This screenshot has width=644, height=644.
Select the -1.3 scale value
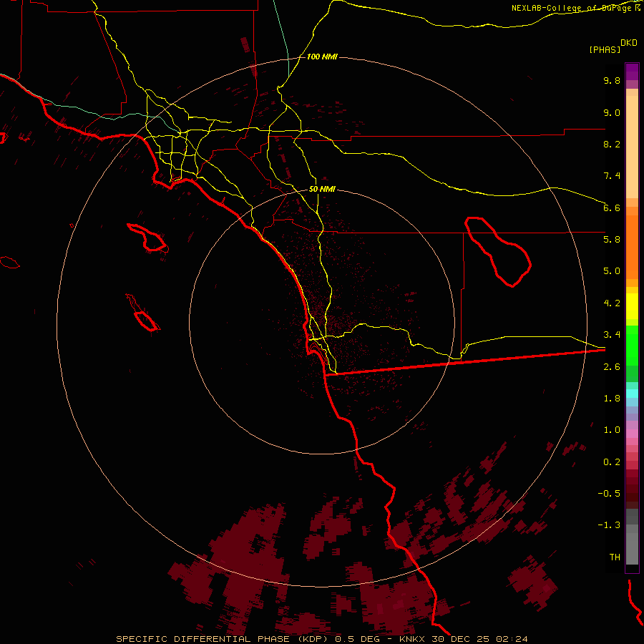click(609, 525)
